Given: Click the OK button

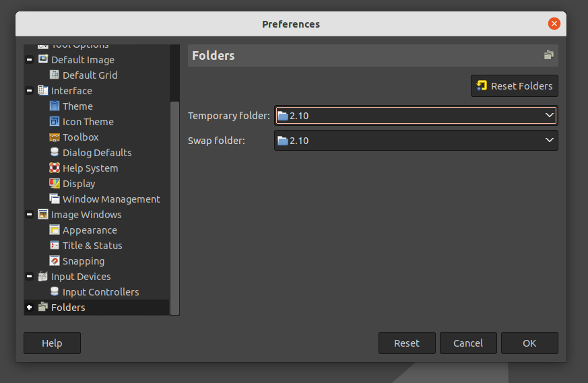Looking at the screenshot, I should [x=529, y=343].
